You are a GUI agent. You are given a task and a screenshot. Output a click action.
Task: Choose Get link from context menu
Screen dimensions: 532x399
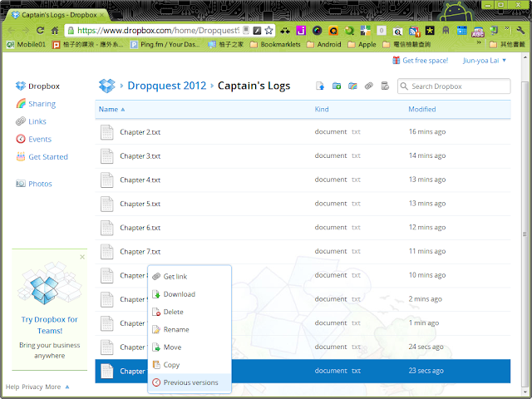[x=190, y=277]
